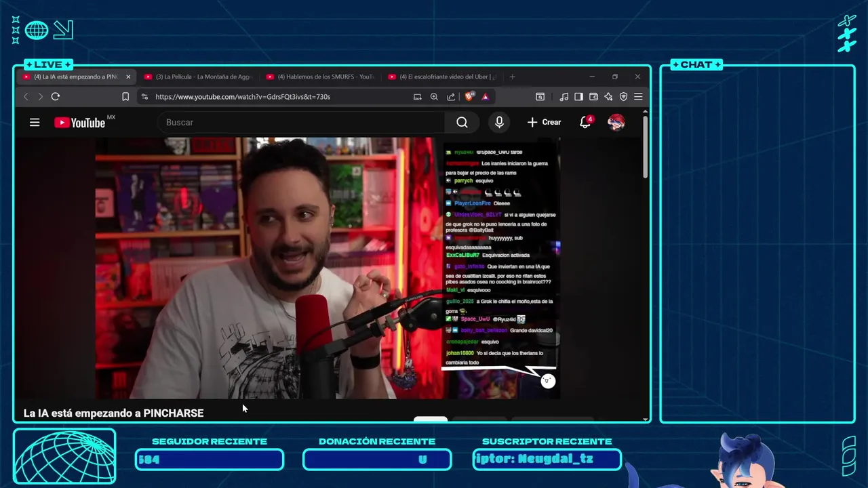Viewport: 868px width, 488px height.
Task: Click chat username 'Space_UwU' in the video
Action: pyautogui.click(x=475, y=319)
